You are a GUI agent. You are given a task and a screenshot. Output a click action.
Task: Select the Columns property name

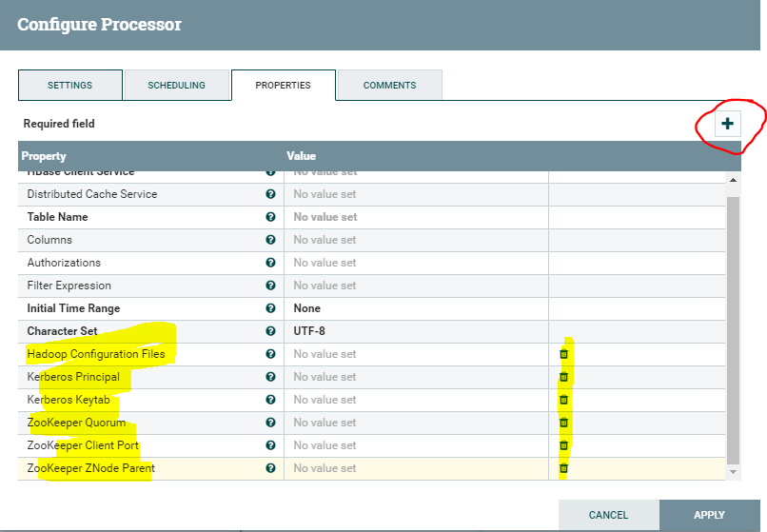coord(49,240)
